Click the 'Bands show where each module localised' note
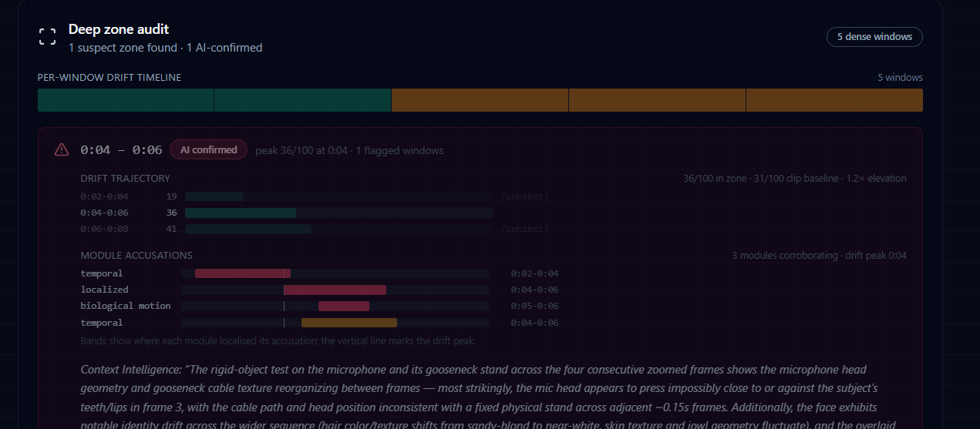Viewport: 980px width, 429px height. pos(278,340)
